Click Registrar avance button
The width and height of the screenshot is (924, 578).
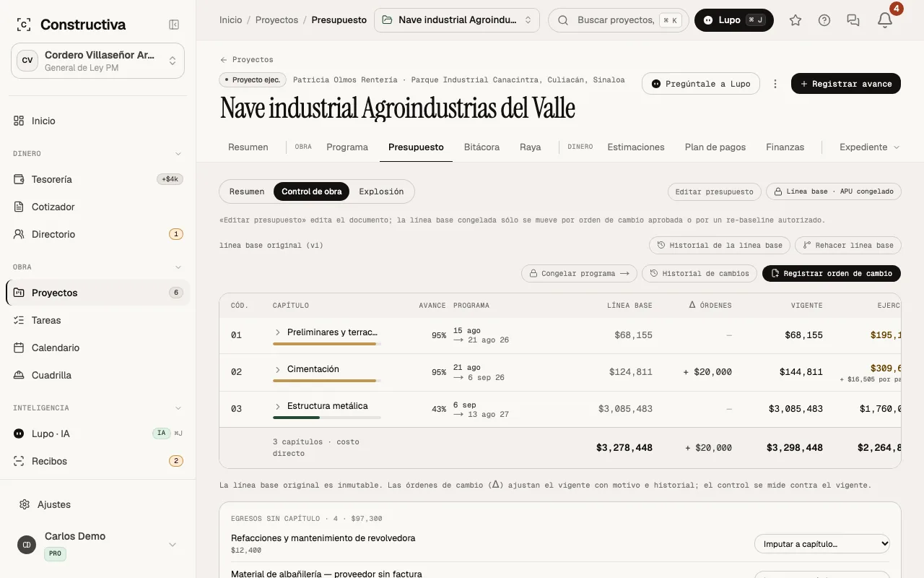coord(846,84)
